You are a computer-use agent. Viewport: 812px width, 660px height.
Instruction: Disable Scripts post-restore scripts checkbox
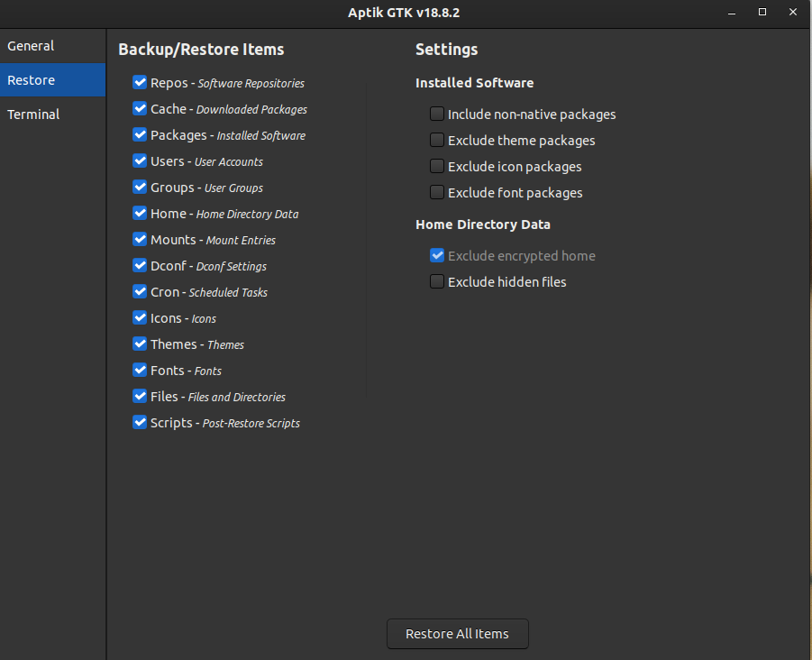pos(140,423)
